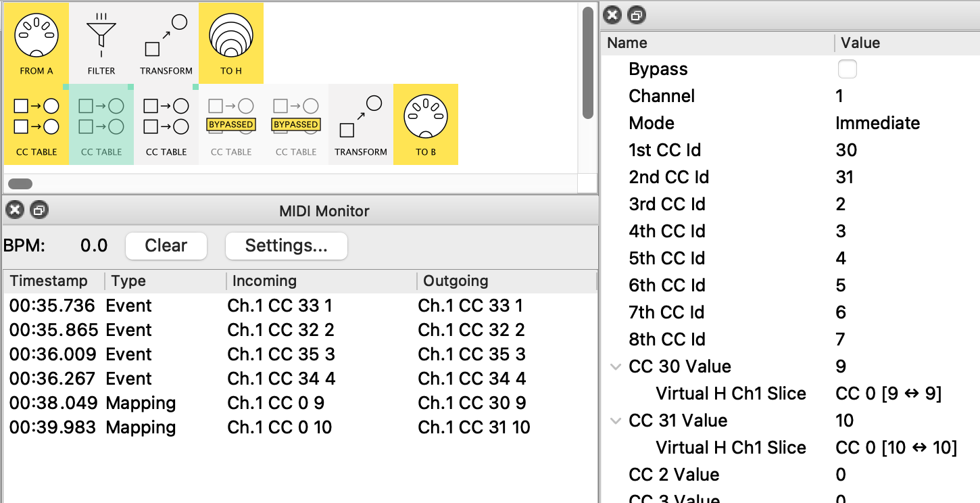Click the vertical scrollbar of node graph

click(x=587, y=61)
